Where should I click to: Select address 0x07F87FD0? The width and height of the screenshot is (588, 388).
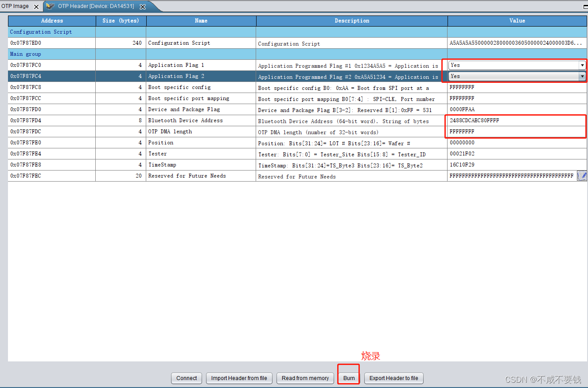pyautogui.click(x=52, y=109)
